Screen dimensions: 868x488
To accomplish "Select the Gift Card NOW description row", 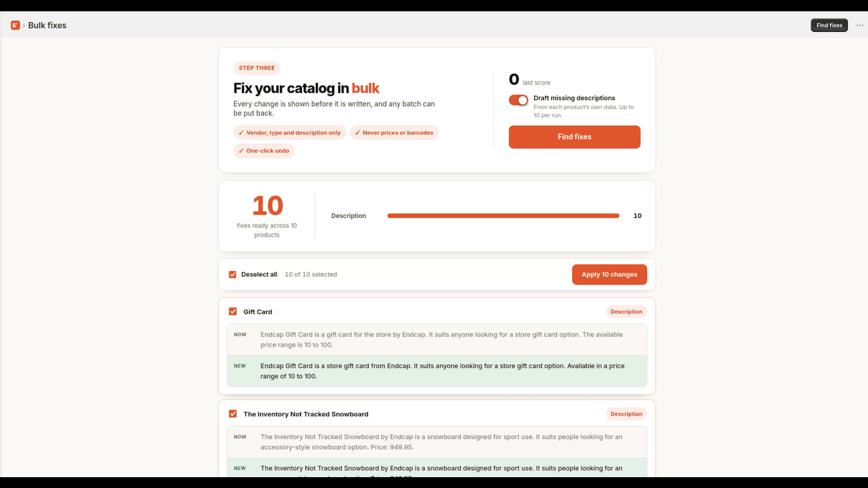I will [x=437, y=339].
